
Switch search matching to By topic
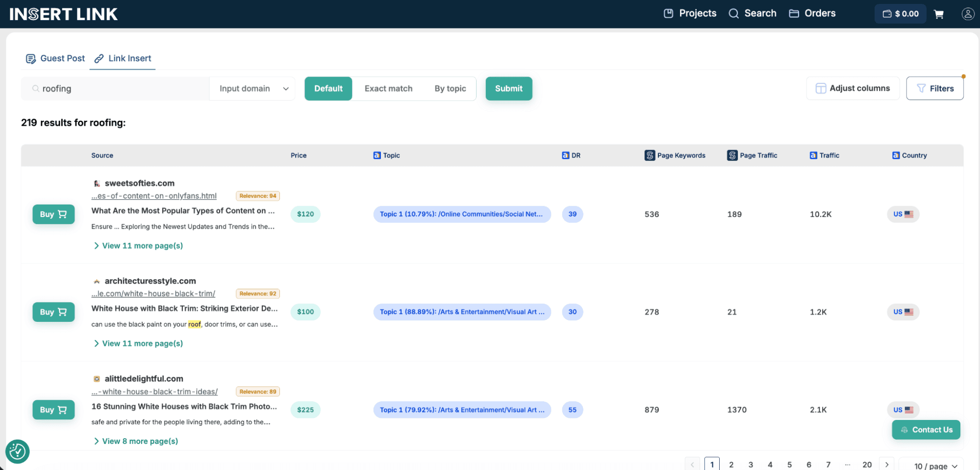coord(450,88)
